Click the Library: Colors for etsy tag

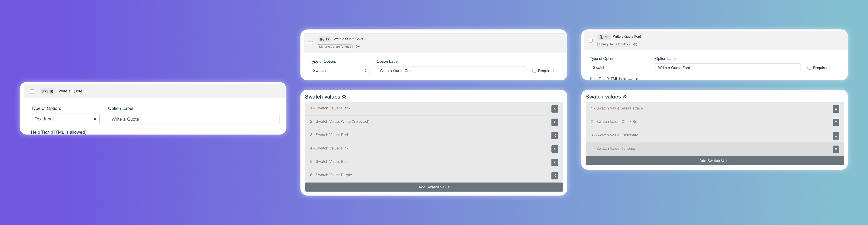click(x=335, y=47)
